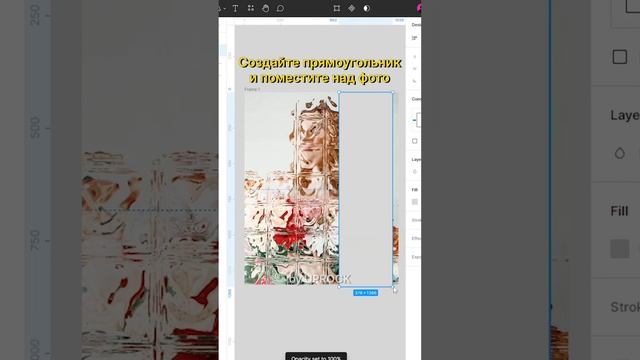The width and height of the screenshot is (640, 360).
Task: Select the Hand tool
Action: pos(265,8)
